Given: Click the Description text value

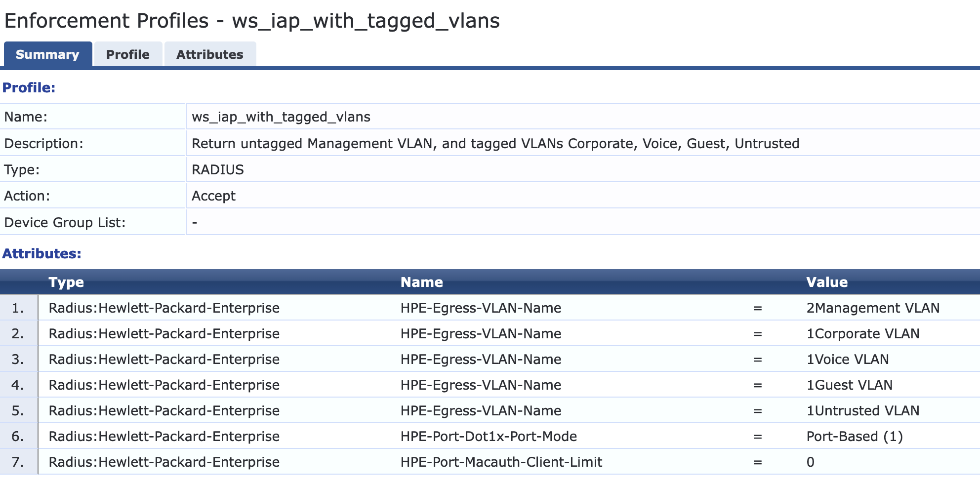Looking at the screenshot, I should [495, 144].
